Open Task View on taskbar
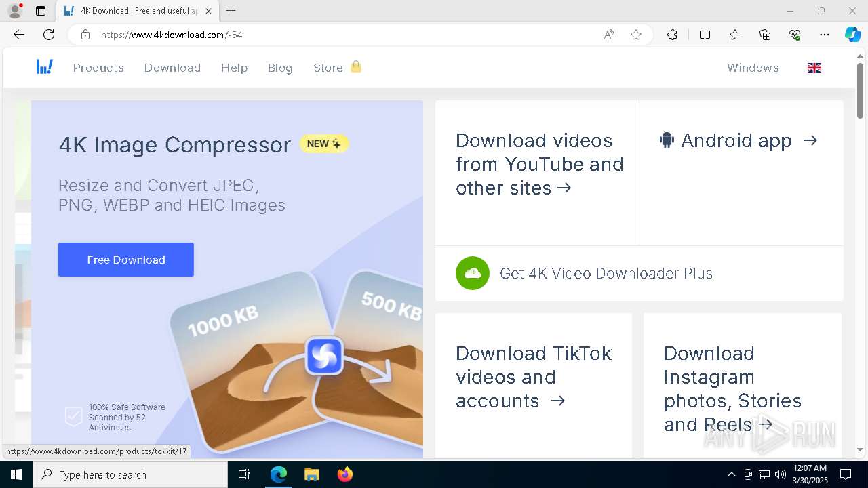This screenshot has width=868, height=488. pos(244,474)
